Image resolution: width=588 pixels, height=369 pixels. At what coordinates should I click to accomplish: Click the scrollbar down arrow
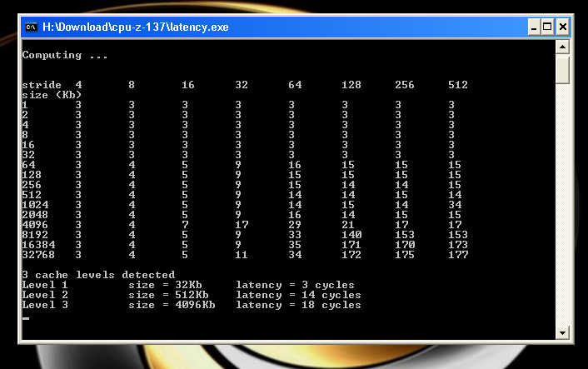[562, 332]
